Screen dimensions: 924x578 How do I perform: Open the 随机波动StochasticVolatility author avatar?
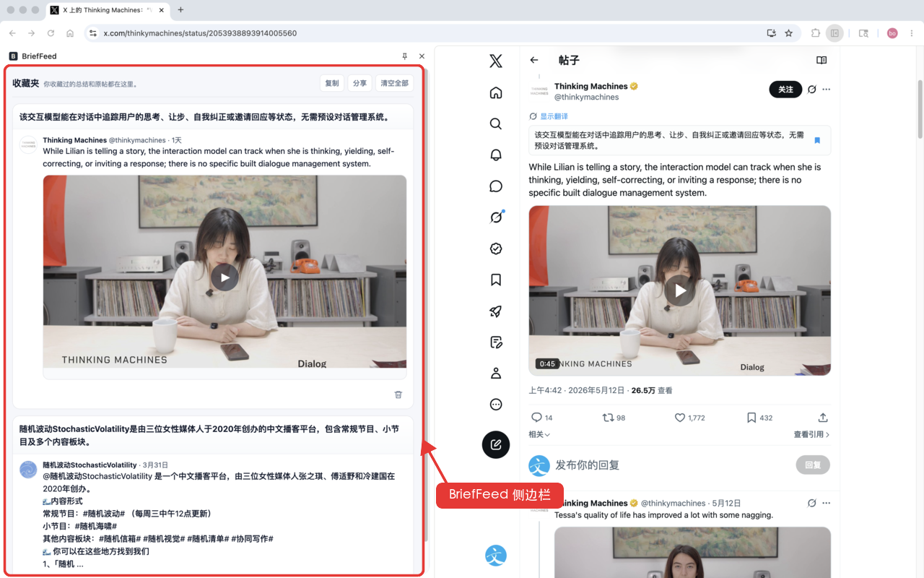coord(28,469)
